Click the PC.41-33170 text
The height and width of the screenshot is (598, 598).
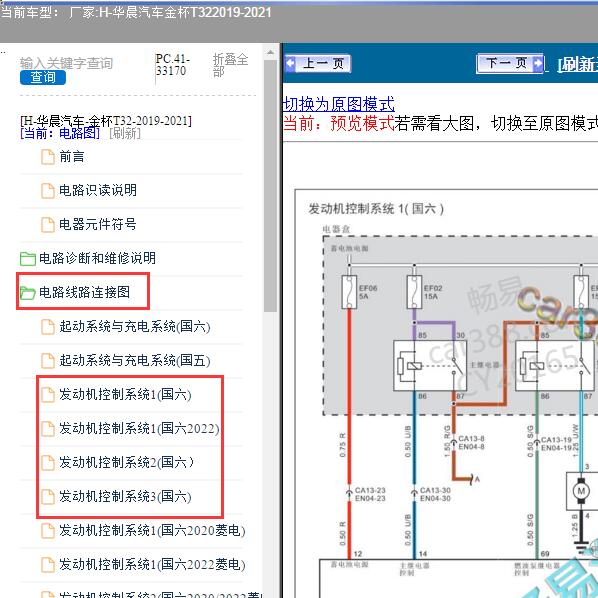[x=172, y=65]
